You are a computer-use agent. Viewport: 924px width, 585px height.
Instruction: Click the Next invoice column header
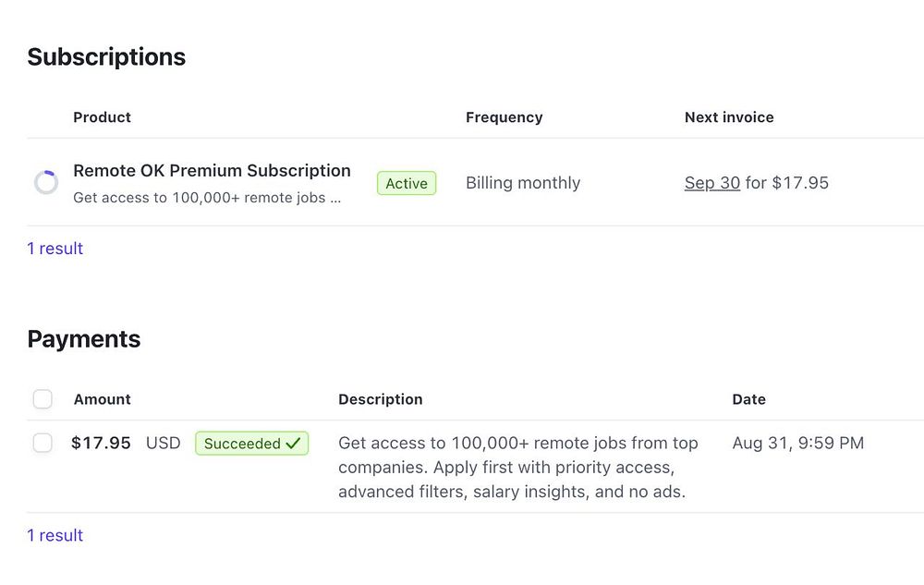click(729, 117)
